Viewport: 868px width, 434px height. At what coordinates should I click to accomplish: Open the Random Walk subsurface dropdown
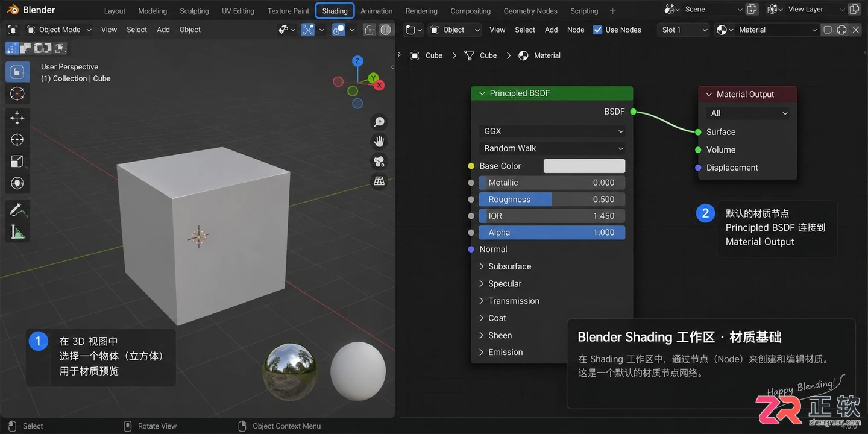[552, 148]
